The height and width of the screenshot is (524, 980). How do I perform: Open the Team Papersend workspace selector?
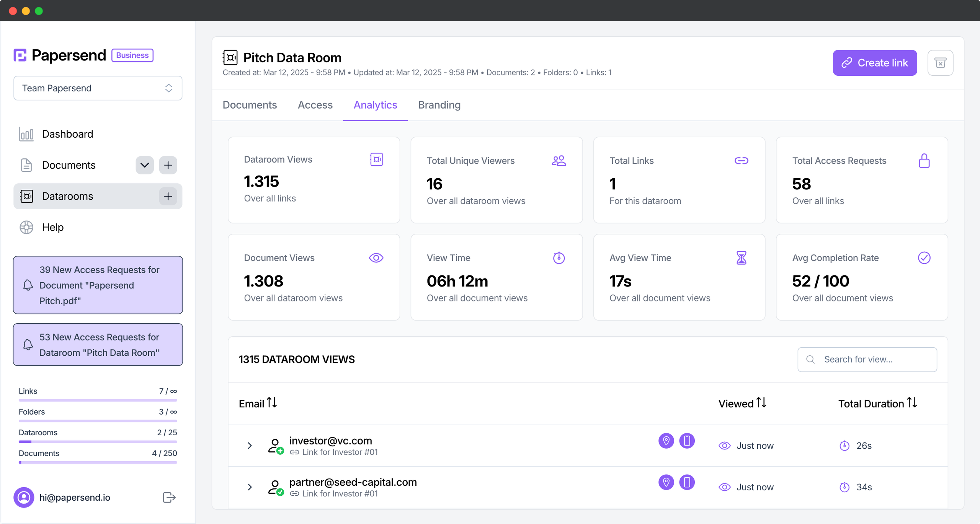click(x=98, y=88)
